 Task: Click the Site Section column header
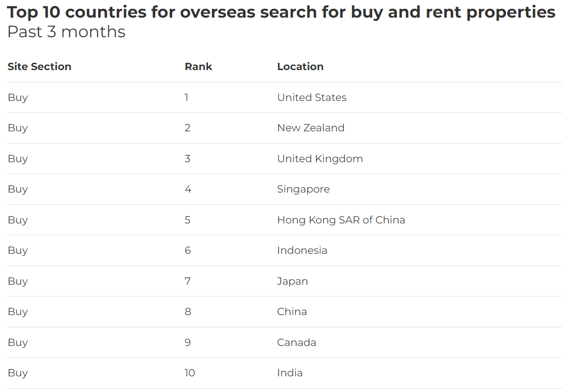[39, 67]
